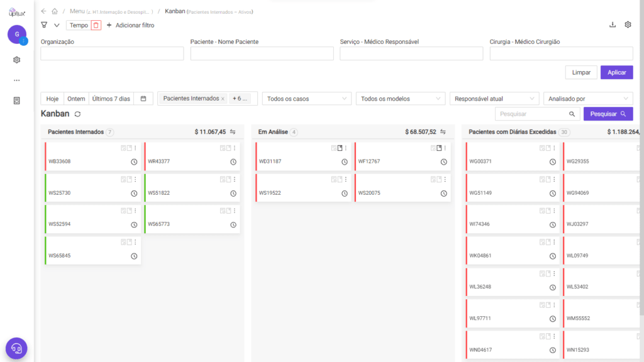Refresh the Kanban board
The width and height of the screenshot is (644, 362).
(x=77, y=114)
